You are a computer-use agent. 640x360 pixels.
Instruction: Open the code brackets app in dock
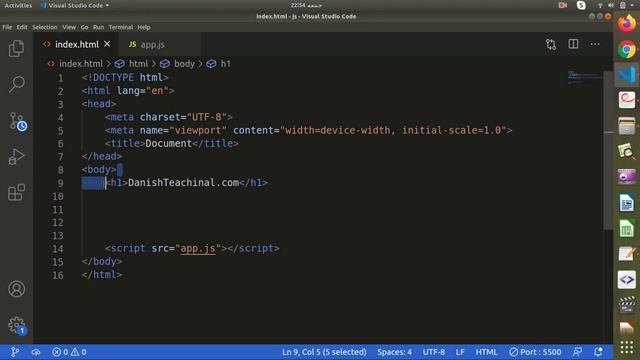pos(627,280)
